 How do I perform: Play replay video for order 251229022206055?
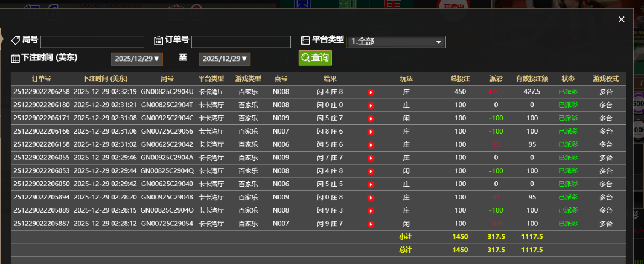coord(371,158)
